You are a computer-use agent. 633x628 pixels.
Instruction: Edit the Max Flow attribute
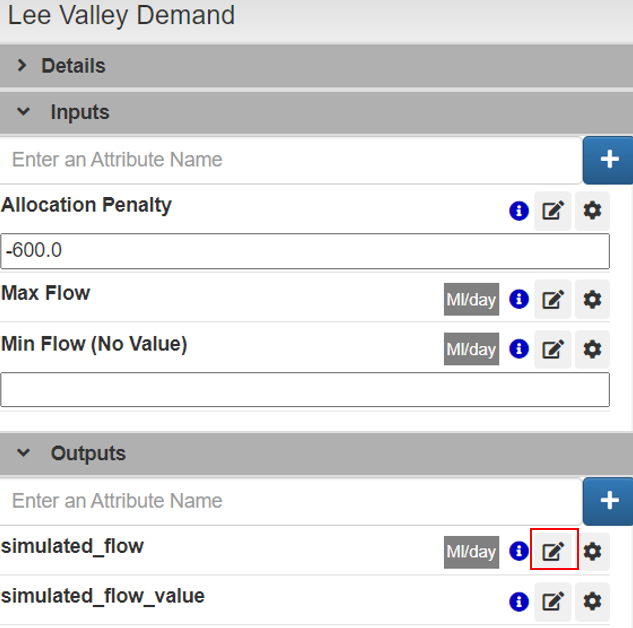pyautogui.click(x=552, y=299)
